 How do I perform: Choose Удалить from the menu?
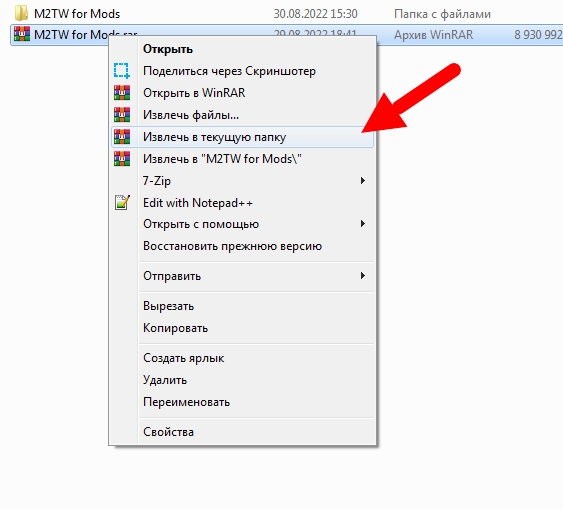coord(165,380)
